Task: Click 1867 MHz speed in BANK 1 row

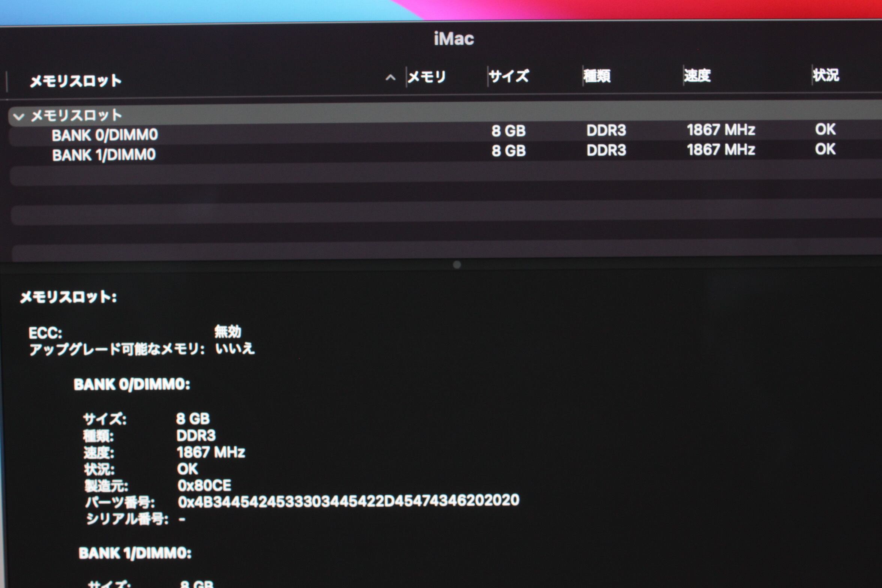Action: 720,150
